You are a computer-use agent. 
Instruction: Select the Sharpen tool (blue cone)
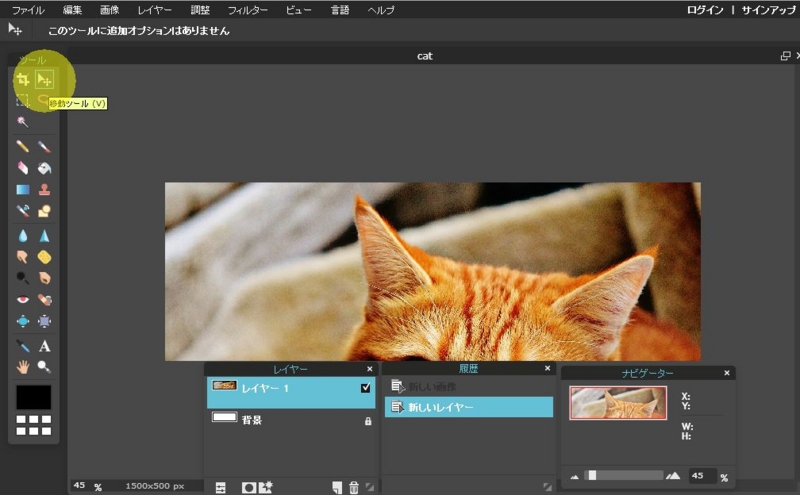(44, 236)
